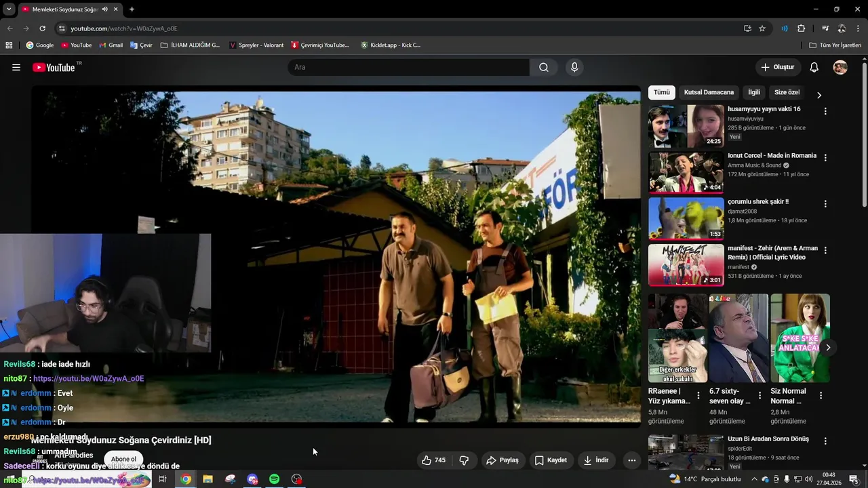
Task: Click the İndir download button
Action: pyautogui.click(x=596, y=460)
